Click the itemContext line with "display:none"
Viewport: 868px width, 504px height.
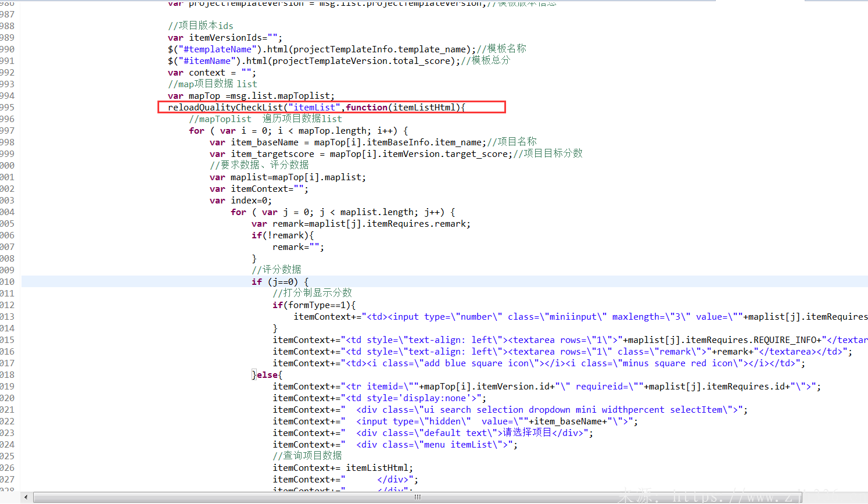click(379, 398)
